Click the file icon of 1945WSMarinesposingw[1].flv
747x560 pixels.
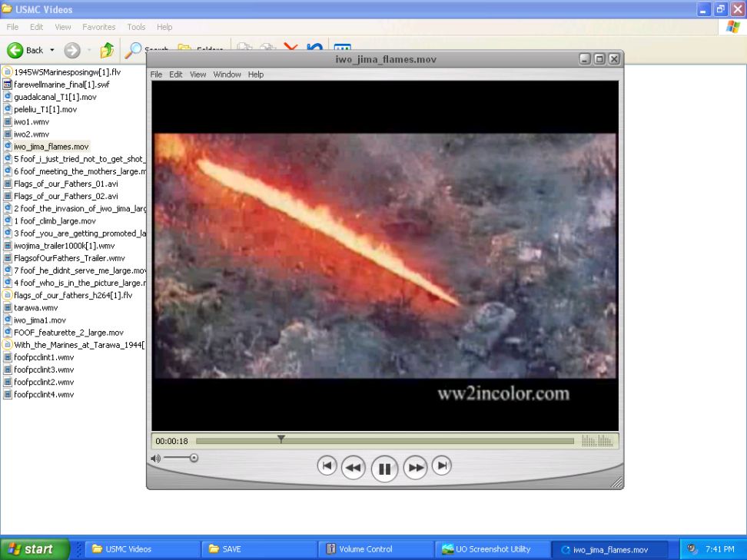point(7,72)
